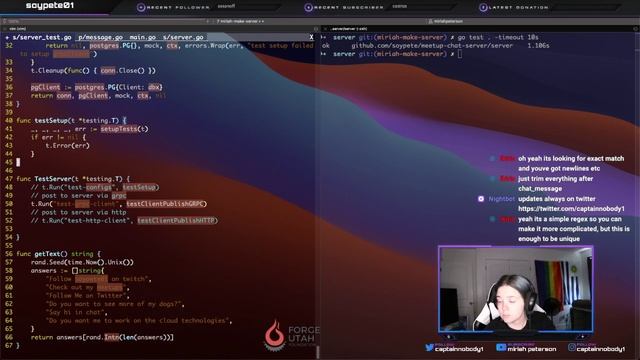The width and height of the screenshot is (640, 360).
Task: Click the vim cursor on line 45
Action: pos(18,162)
